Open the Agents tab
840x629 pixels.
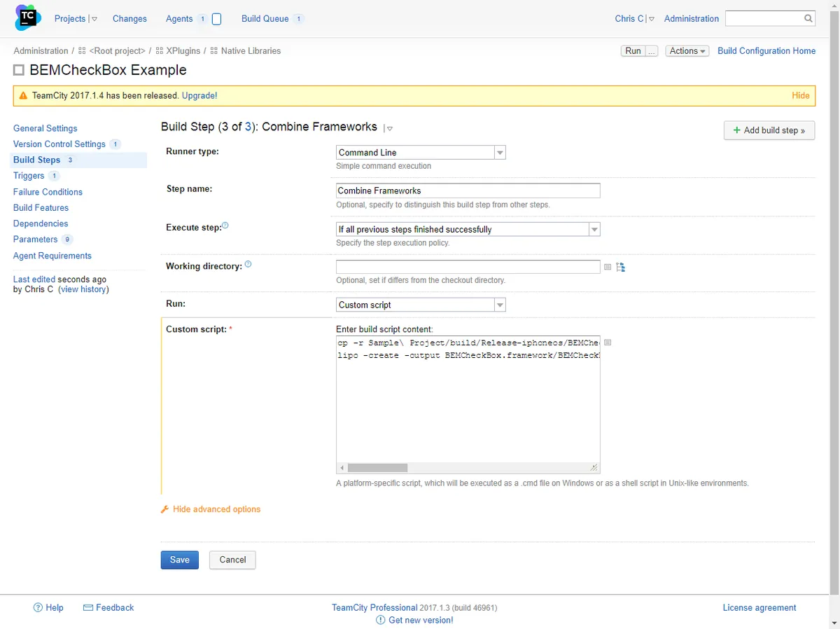click(179, 19)
